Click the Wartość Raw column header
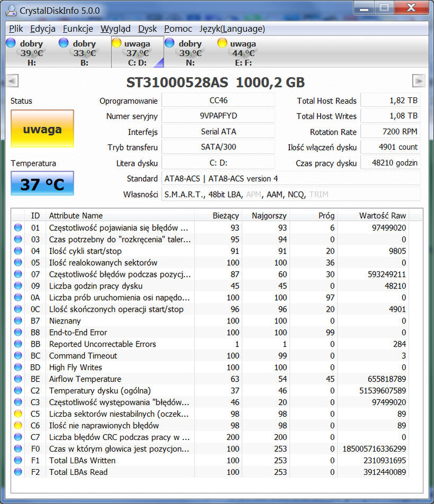 tap(374, 215)
